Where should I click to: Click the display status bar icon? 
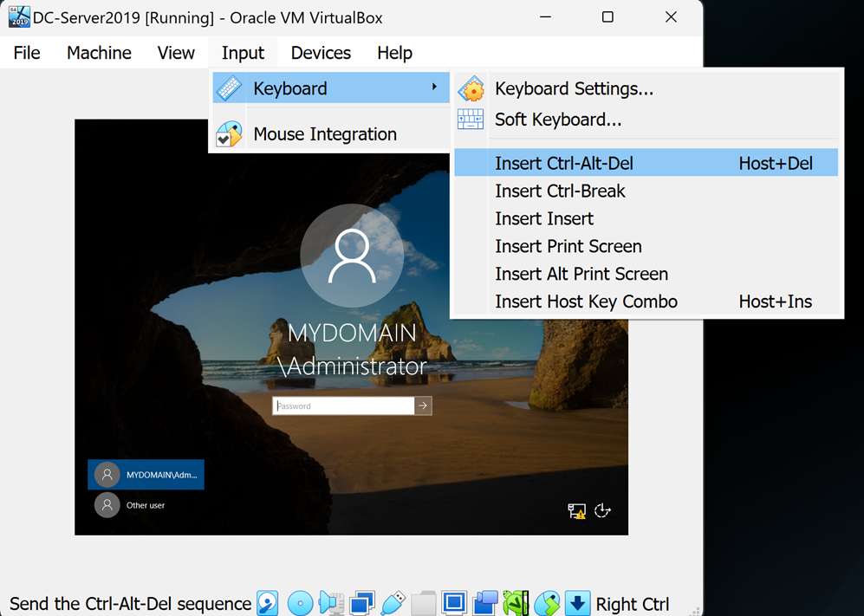tap(454, 603)
